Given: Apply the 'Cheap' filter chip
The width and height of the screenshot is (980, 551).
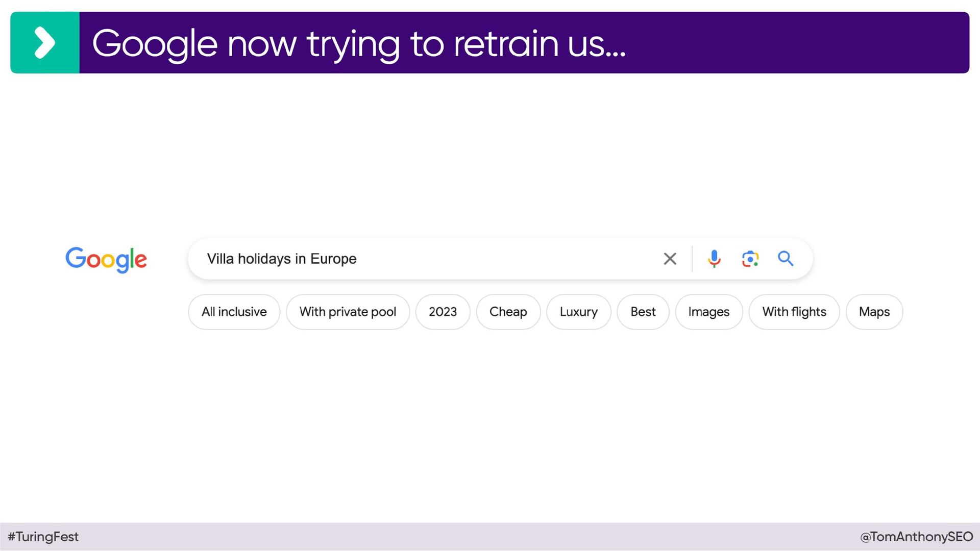Looking at the screenshot, I should (x=508, y=312).
